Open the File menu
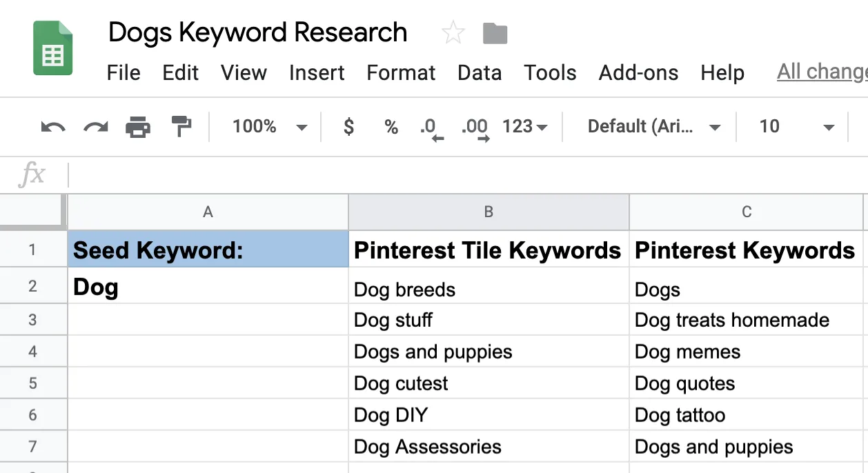868x473 pixels. [x=124, y=73]
